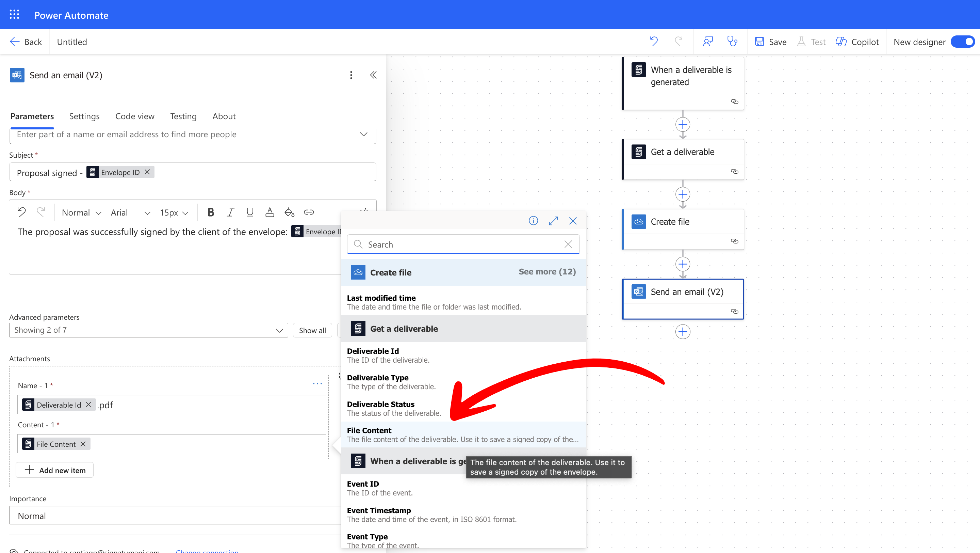
Task: Switch to the Settings tab
Action: point(84,116)
